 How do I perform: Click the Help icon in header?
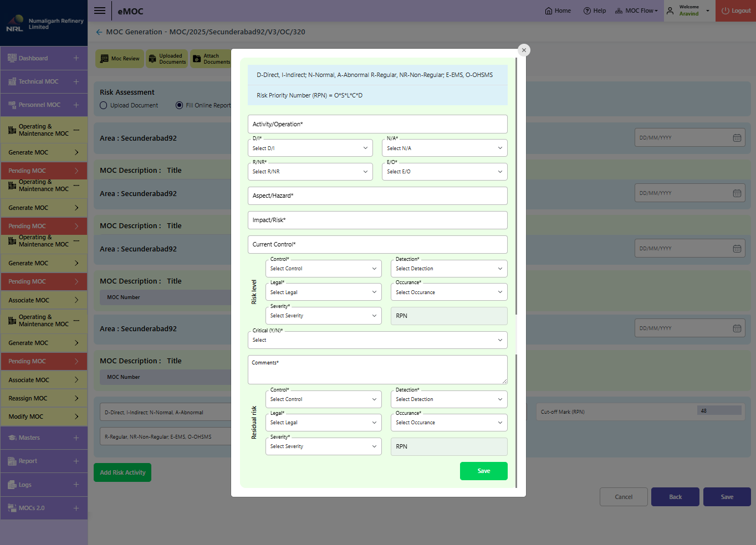[x=587, y=11]
